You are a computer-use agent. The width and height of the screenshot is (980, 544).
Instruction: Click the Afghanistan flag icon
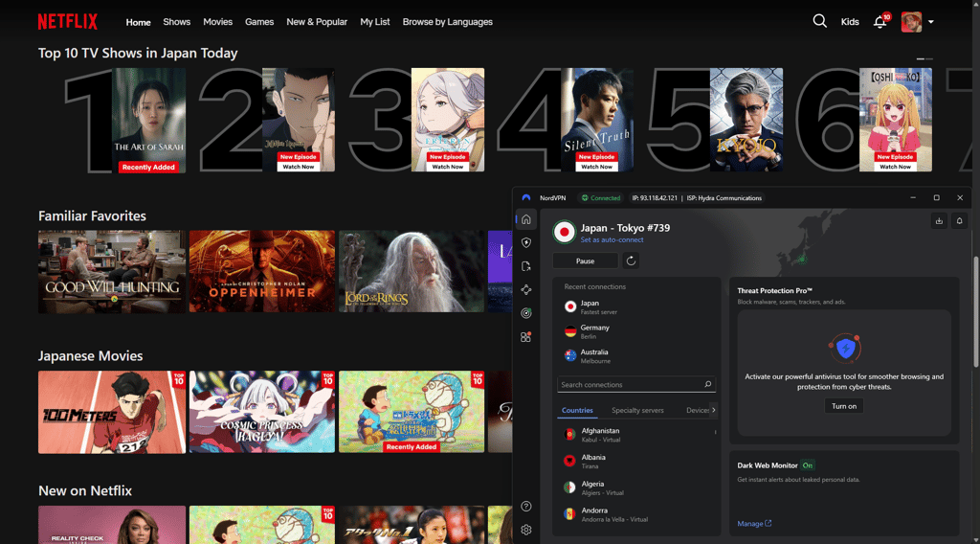[x=569, y=435]
